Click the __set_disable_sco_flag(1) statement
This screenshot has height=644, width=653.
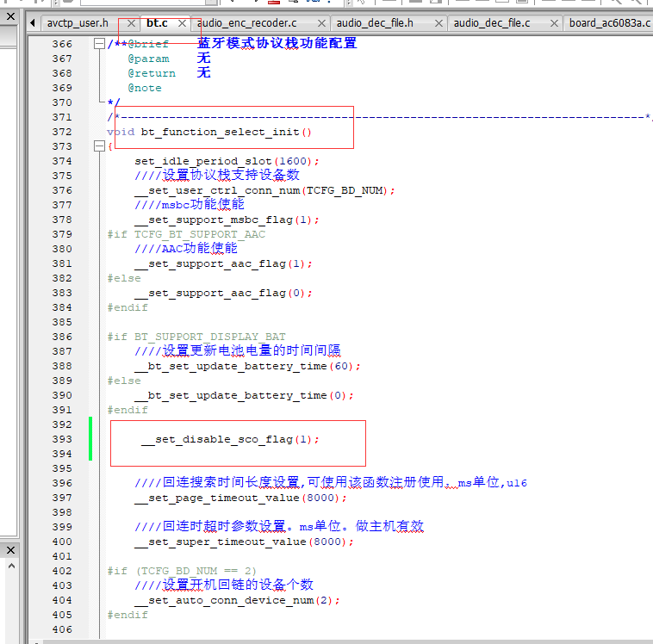[230, 439]
